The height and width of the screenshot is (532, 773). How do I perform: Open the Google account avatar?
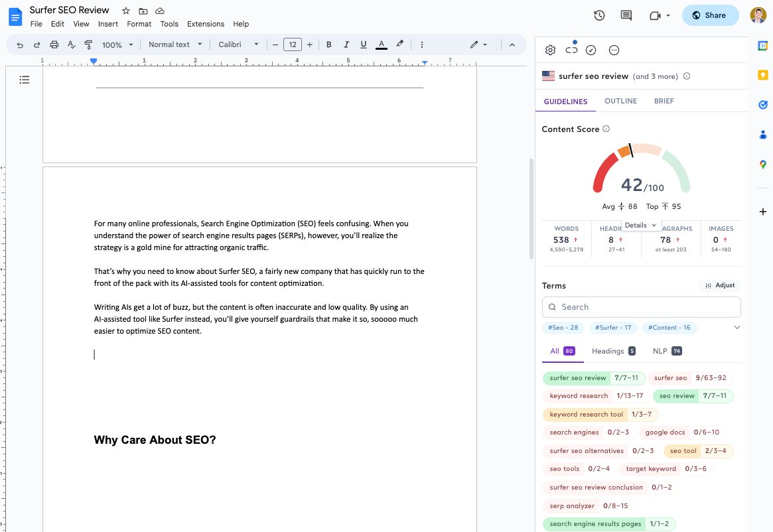tap(758, 15)
